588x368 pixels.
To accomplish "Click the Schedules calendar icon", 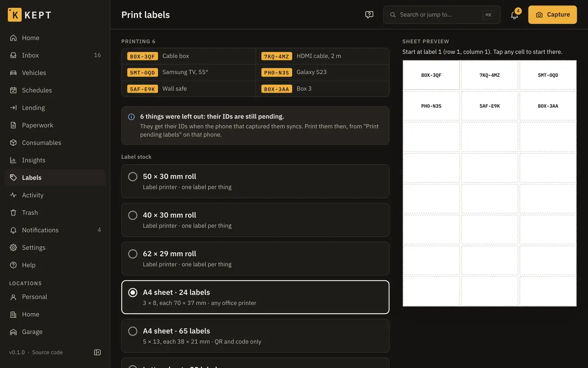I will tap(14, 90).
